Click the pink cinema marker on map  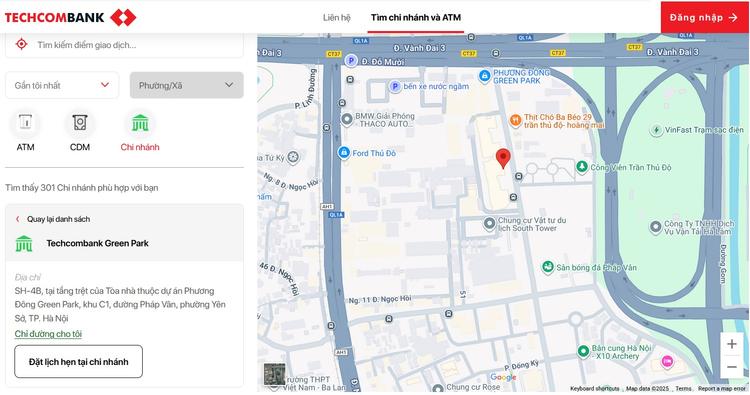[667, 362]
